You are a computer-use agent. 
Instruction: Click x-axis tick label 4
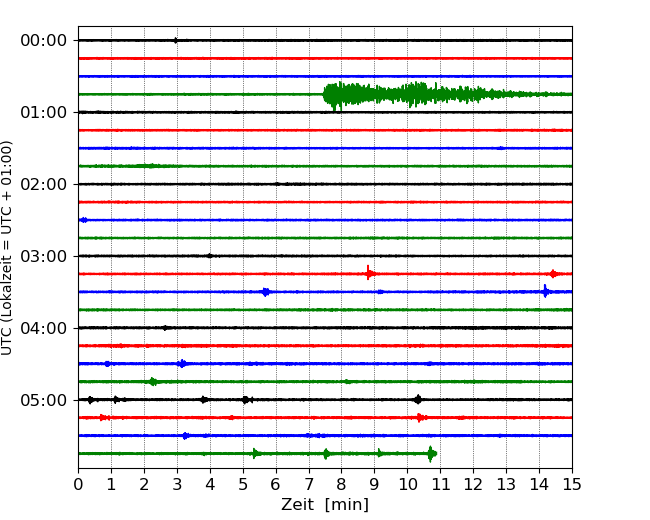pos(210,484)
